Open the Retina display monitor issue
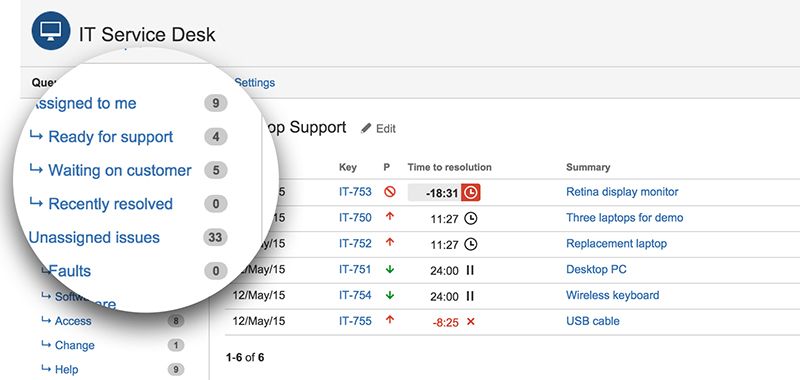Image resolution: width=800 pixels, height=380 pixels. point(622,192)
